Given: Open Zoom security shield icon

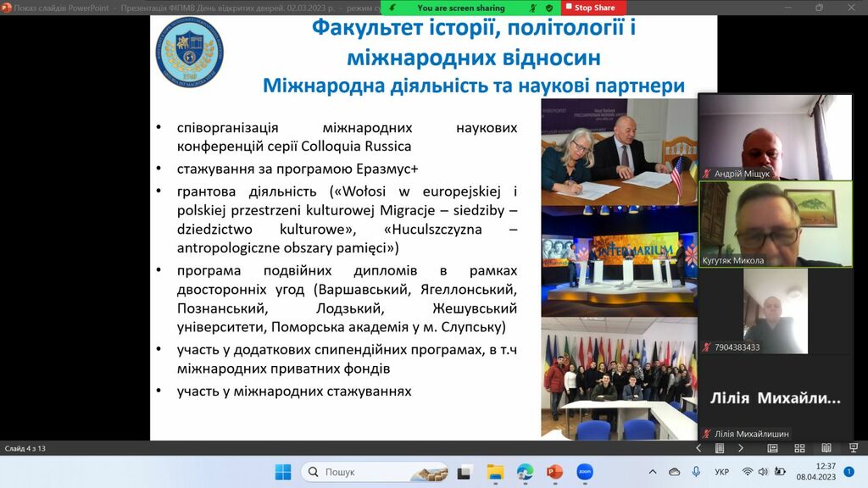Looking at the screenshot, I should coord(549,8).
